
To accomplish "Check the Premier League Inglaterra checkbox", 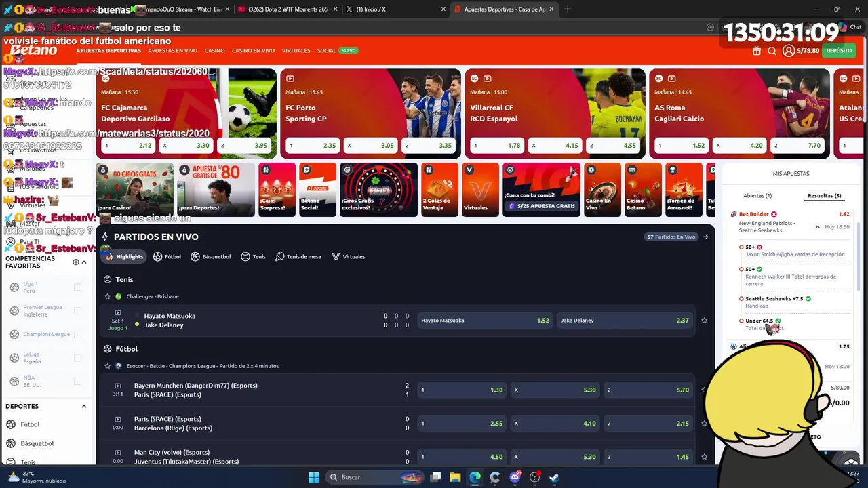I will click(77, 311).
